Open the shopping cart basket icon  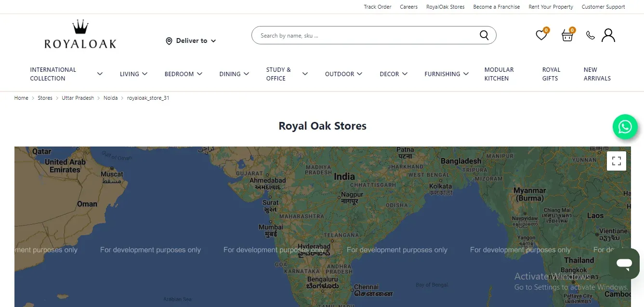(x=567, y=35)
